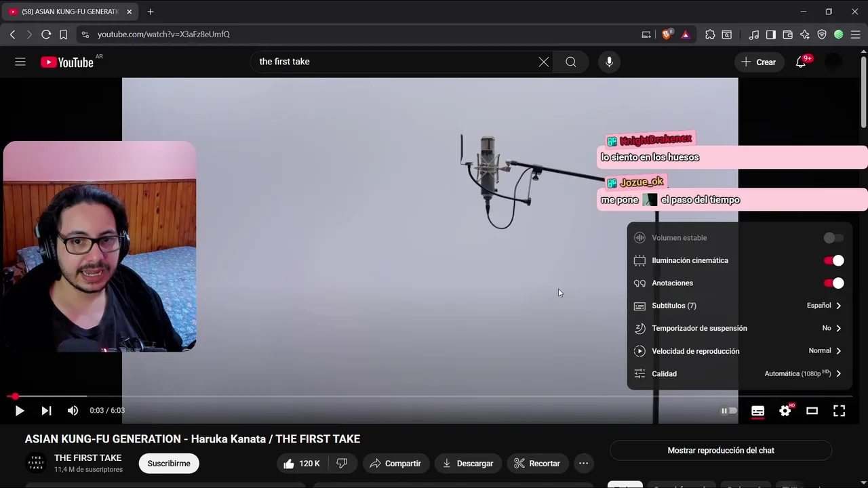Click the Recortar clip button
This screenshot has width=868, height=488.
pyautogui.click(x=537, y=464)
